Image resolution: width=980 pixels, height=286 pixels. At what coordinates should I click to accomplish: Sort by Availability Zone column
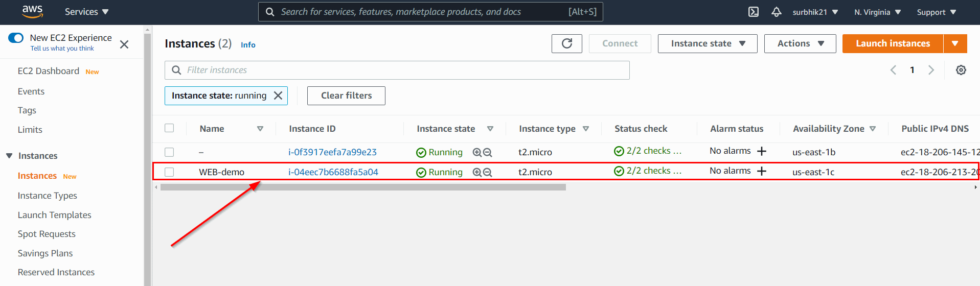tap(873, 129)
